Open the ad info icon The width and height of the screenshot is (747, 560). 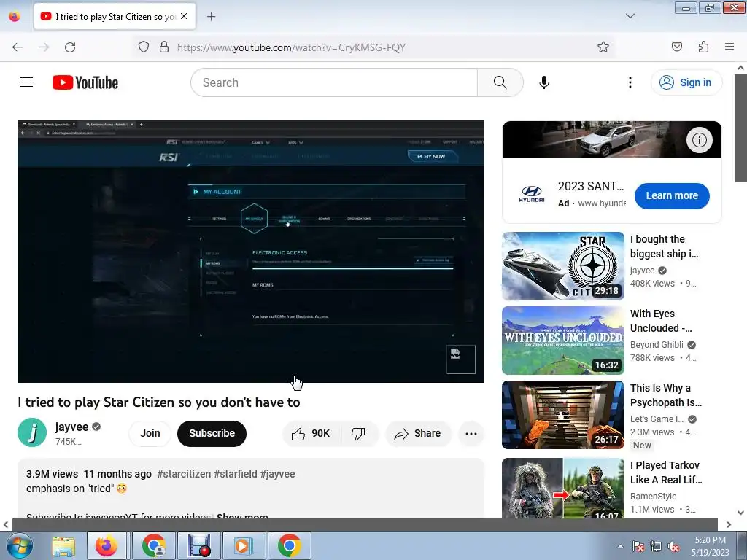click(x=700, y=140)
